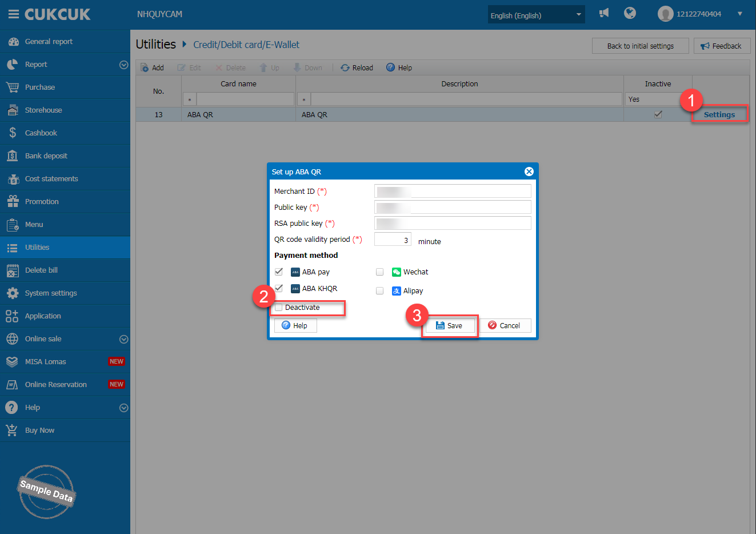This screenshot has width=756, height=534.
Task: Enable the Wechat checkbox
Action: (x=379, y=272)
